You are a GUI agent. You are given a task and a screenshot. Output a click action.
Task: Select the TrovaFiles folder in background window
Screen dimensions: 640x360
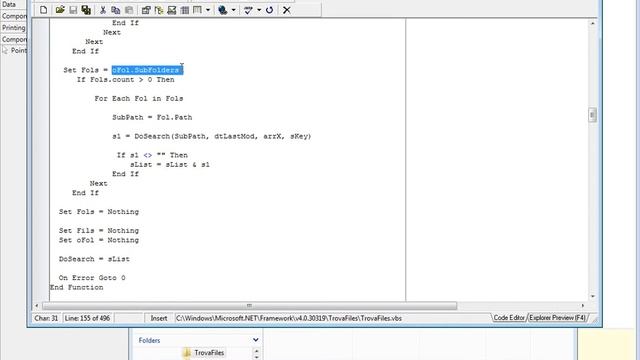click(204, 353)
